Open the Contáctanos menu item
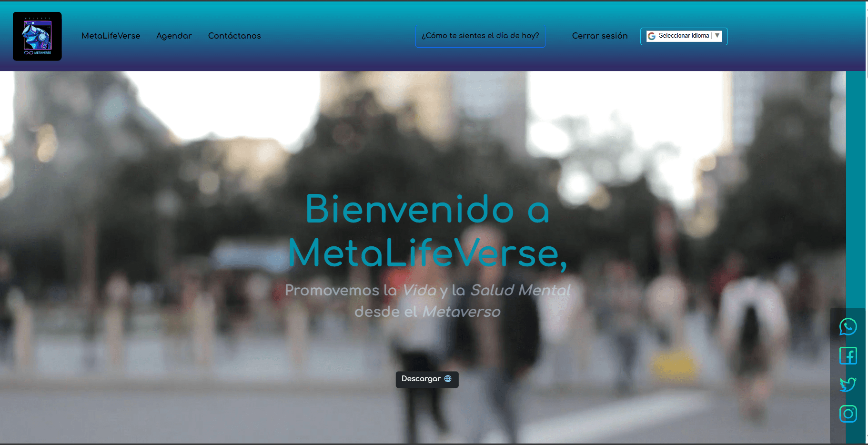 coord(234,36)
